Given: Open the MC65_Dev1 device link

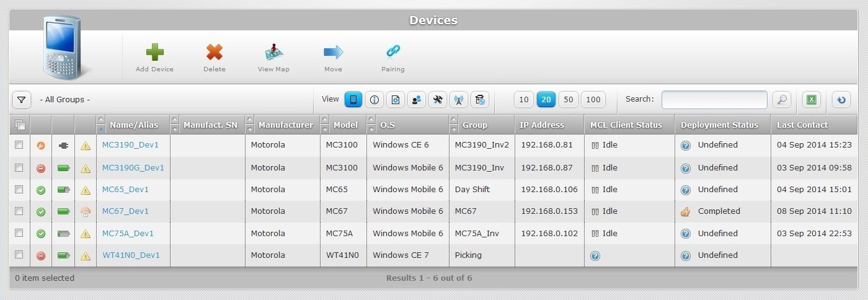Looking at the screenshot, I should pos(125,190).
